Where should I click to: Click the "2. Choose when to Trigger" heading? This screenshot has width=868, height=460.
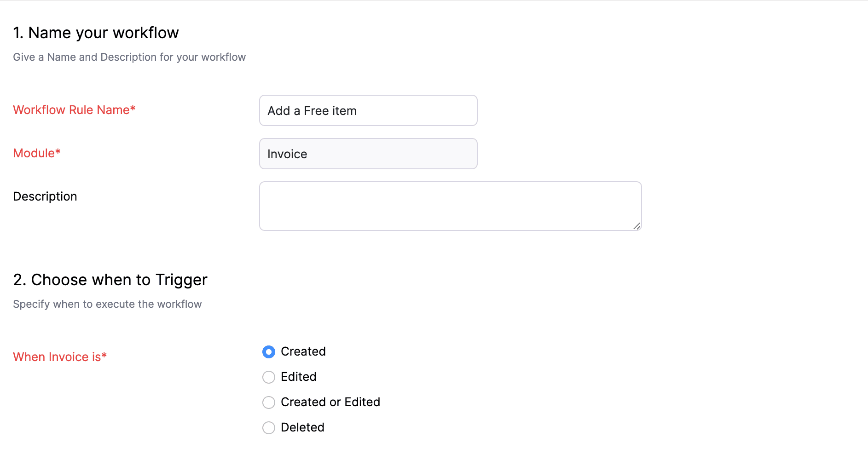pos(110,280)
